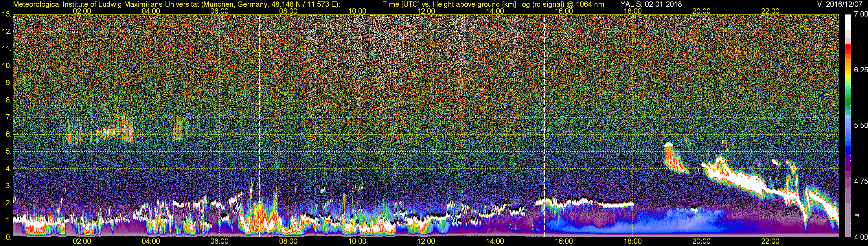Click the height axis label 11
The height and width of the screenshot is (246, 868).
point(6,49)
